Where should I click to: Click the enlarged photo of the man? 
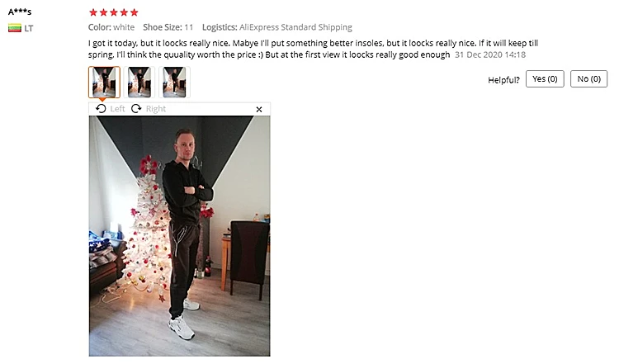click(180, 236)
